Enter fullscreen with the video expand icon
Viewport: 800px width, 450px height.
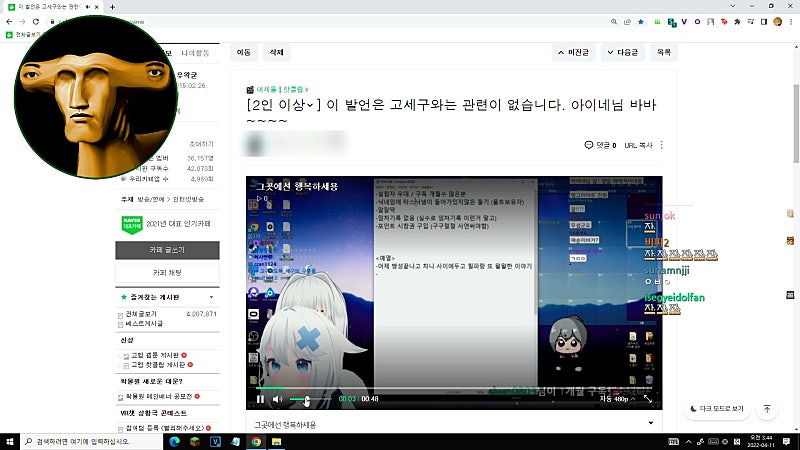click(x=647, y=399)
